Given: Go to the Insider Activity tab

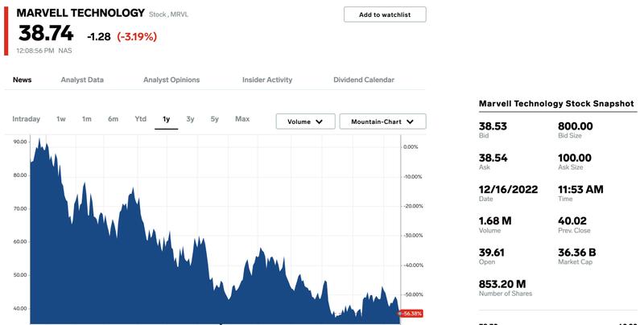Looking at the screenshot, I should tap(267, 80).
